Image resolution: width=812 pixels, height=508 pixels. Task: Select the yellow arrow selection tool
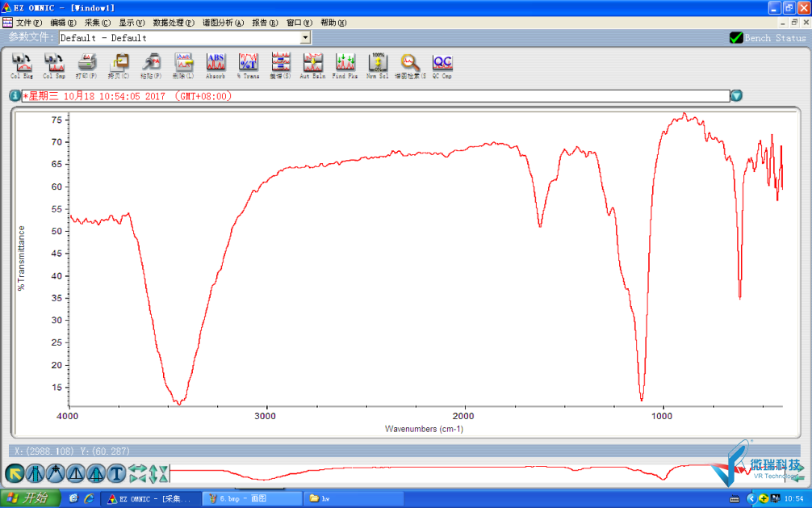tap(15, 473)
